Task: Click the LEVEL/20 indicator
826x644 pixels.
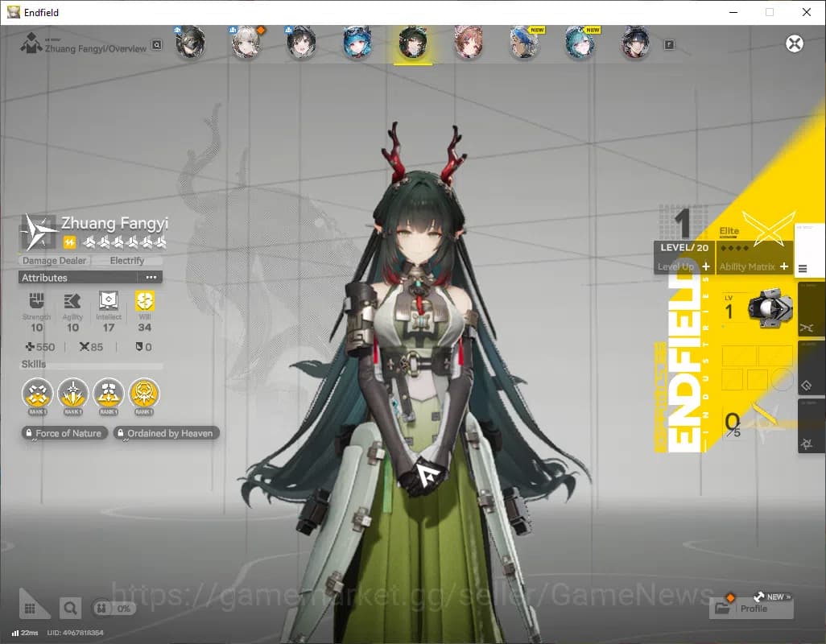Action: point(684,247)
